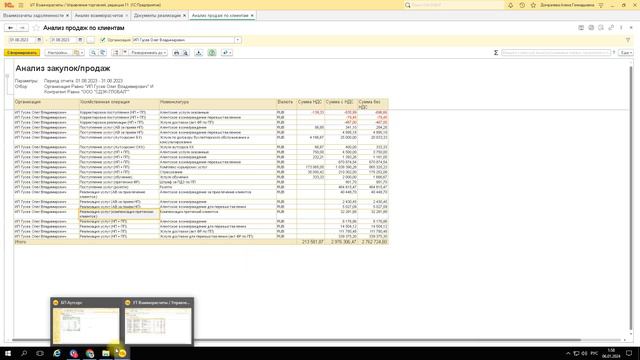Go back with the left arrow
Screen dimensions: 640x360
11,28
